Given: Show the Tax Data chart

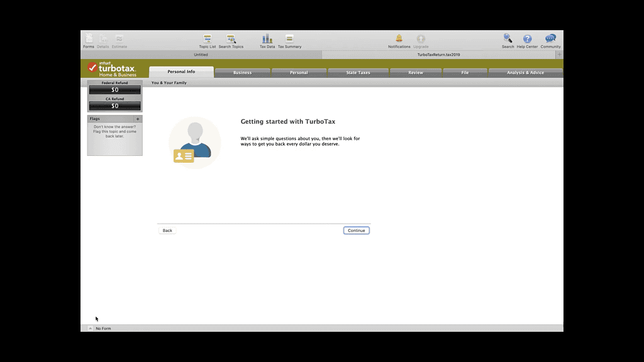Looking at the screenshot, I should click(267, 41).
